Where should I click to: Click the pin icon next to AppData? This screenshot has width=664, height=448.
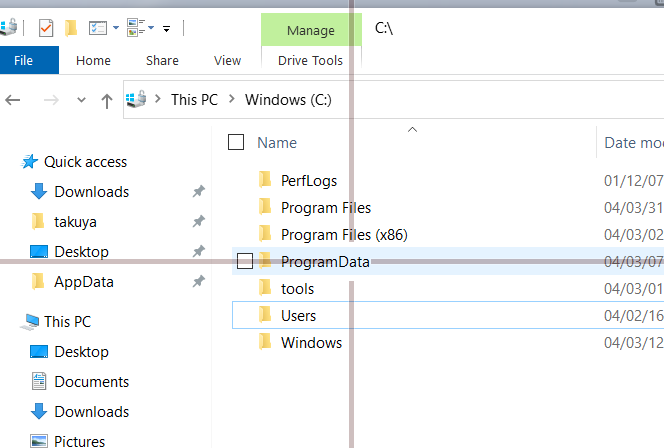pos(199,282)
